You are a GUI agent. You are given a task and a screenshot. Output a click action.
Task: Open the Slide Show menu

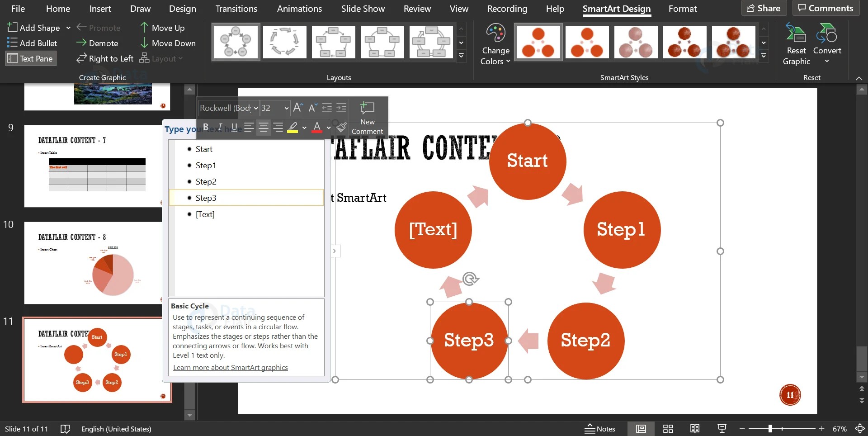[363, 9]
